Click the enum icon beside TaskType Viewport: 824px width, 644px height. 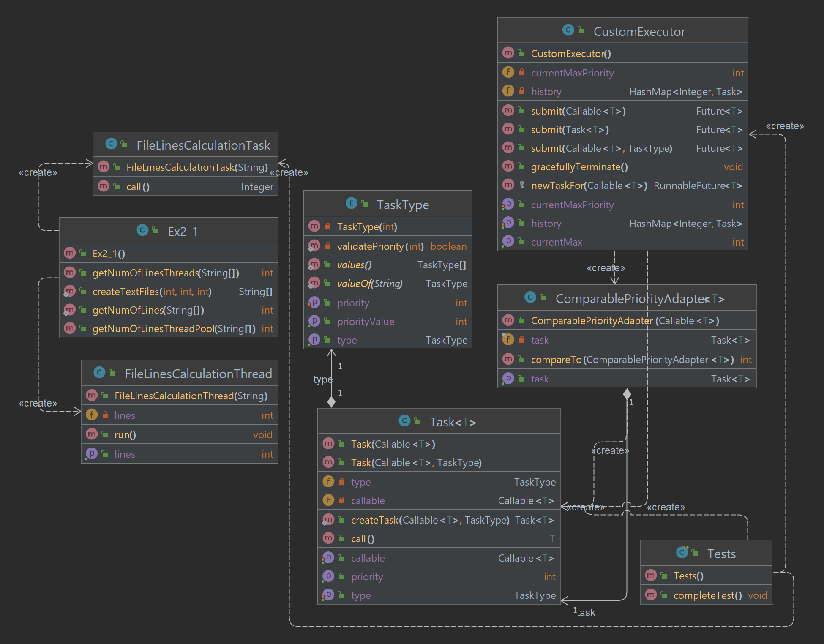351,203
